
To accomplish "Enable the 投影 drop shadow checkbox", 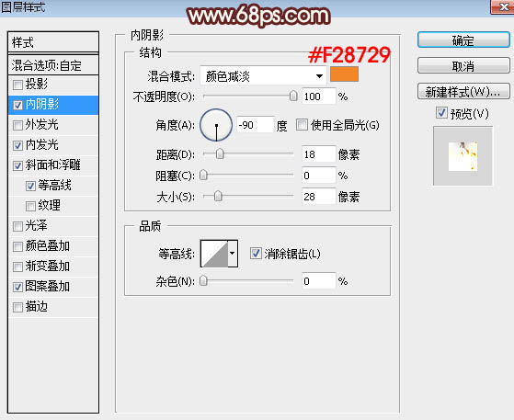I will pos(17,85).
